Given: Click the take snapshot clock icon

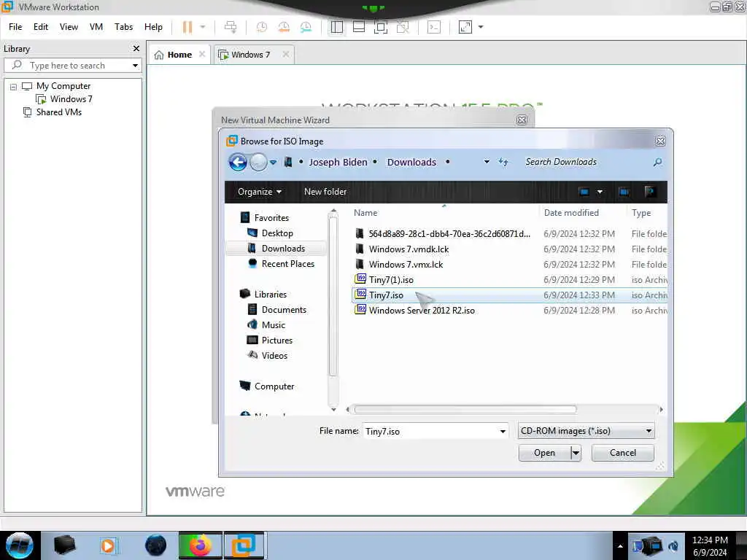Looking at the screenshot, I should (262, 27).
